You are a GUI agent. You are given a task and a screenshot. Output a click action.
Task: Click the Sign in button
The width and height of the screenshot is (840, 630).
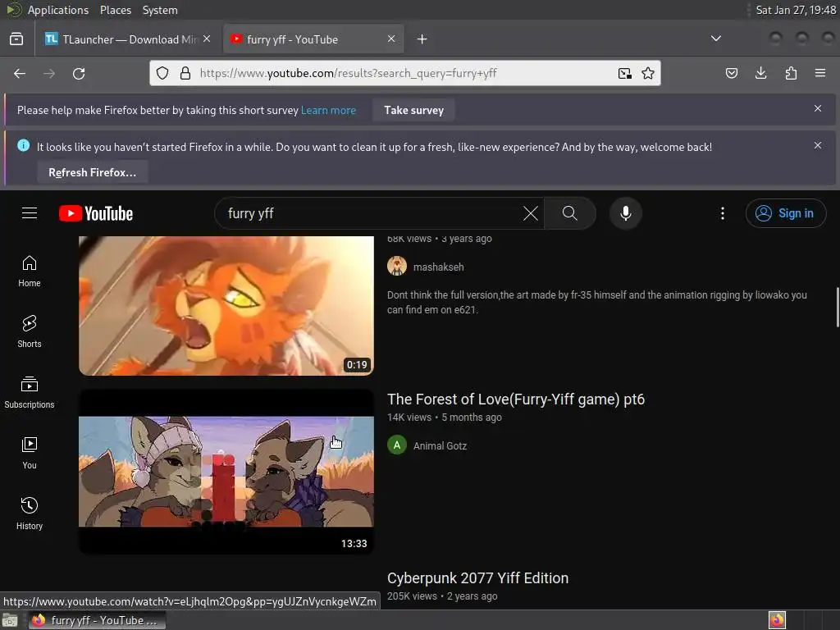tap(785, 213)
